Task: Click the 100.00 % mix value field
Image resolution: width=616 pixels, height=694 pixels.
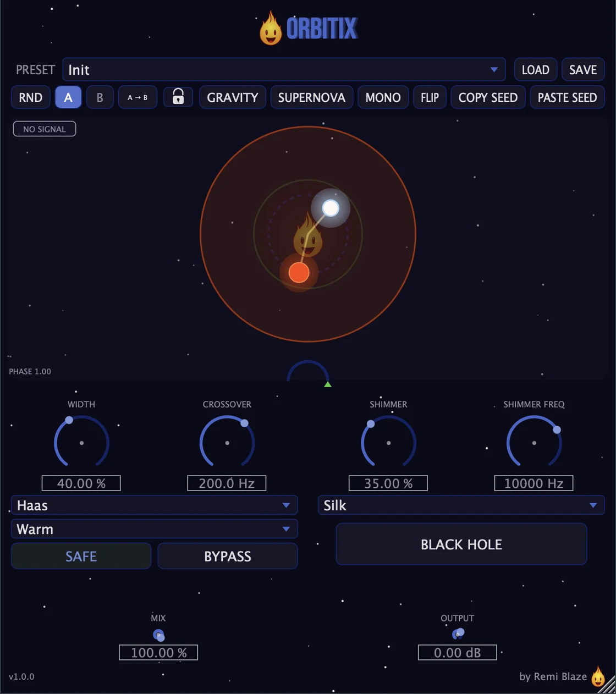Action: point(158,653)
